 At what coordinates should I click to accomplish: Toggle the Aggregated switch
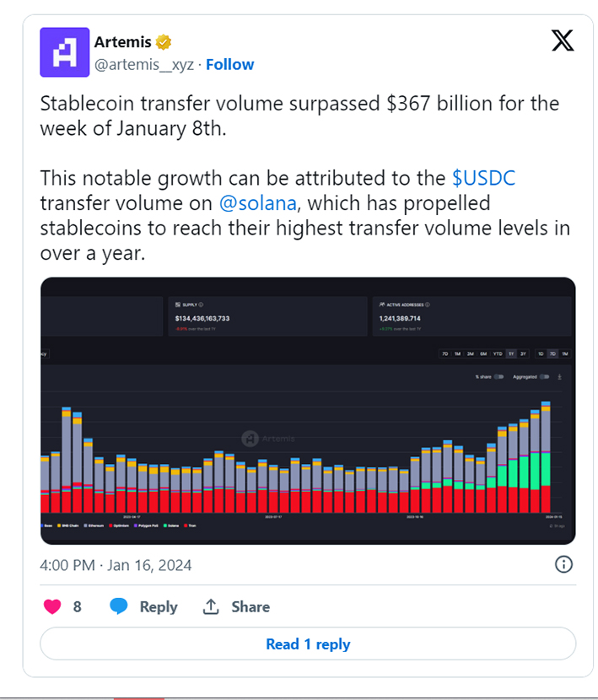pos(544,377)
